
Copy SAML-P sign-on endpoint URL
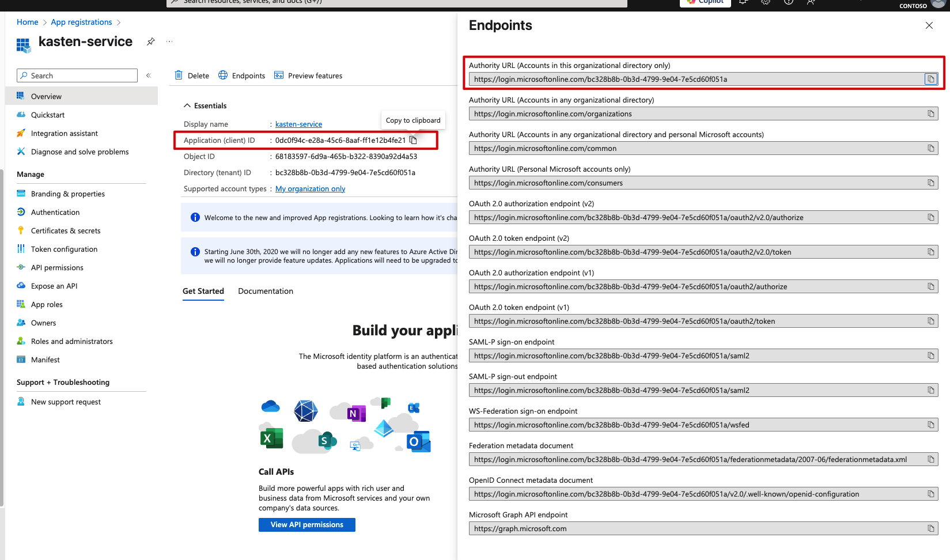(x=931, y=355)
